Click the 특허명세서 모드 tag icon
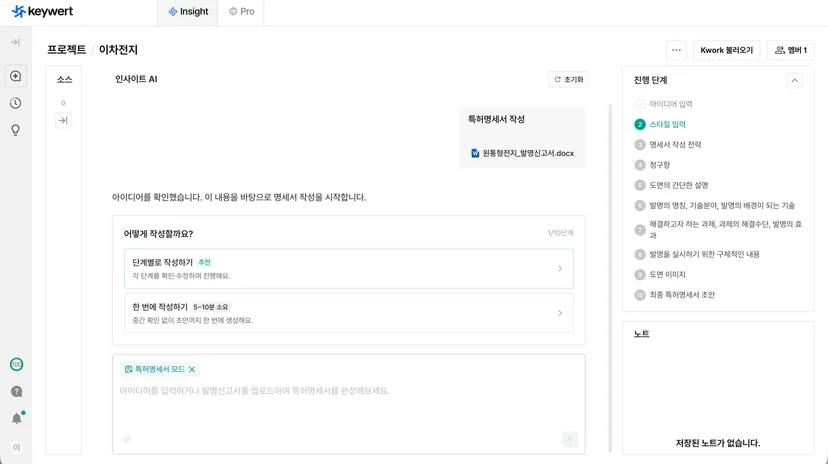This screenshot has height=464, width=828. [128, 370]
